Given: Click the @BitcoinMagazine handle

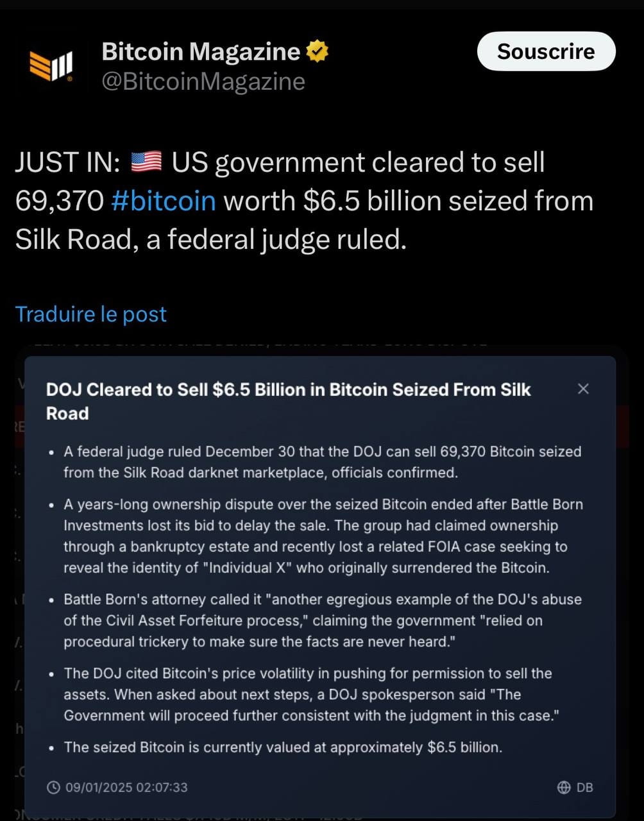Looking at the screenshot, I should [203, 81].
